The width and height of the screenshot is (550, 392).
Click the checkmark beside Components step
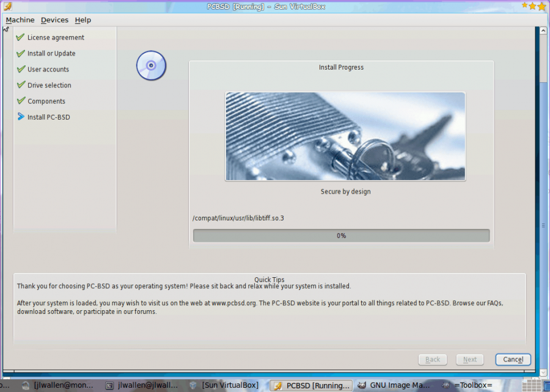click(x=21, y=101)
